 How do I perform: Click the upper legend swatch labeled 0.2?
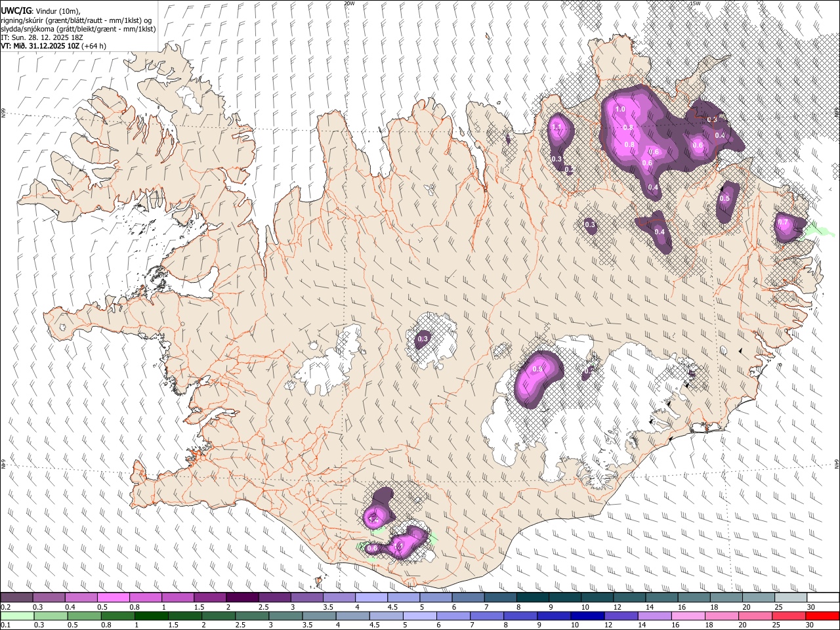click(17, 598)
